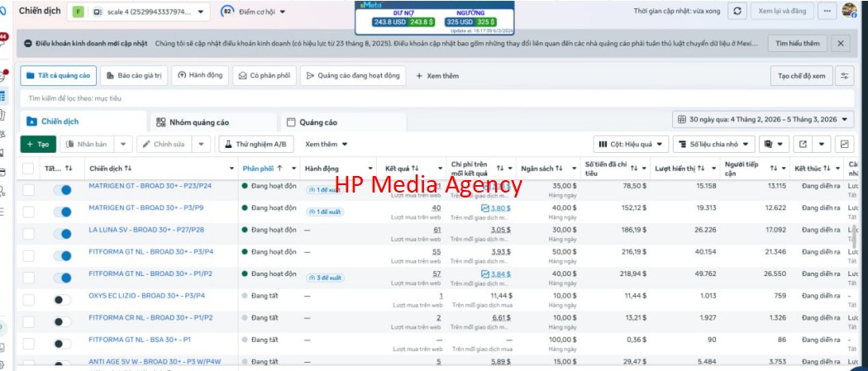Viewport: 868px width, 371px height.
Task: Click the green Tạo create button
Action: point(38,145)
